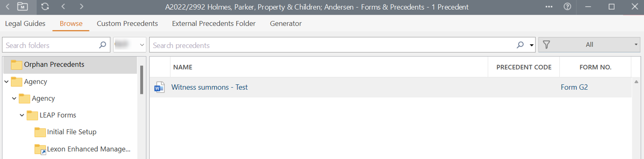Click the Search precedents input field
This screenshot has width=644, height=159.
(x=331, y=45)
